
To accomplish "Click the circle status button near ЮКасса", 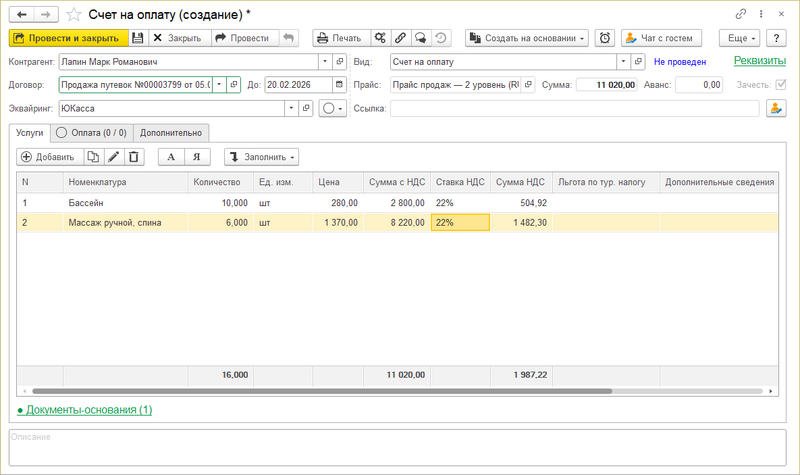I will 333,108.
